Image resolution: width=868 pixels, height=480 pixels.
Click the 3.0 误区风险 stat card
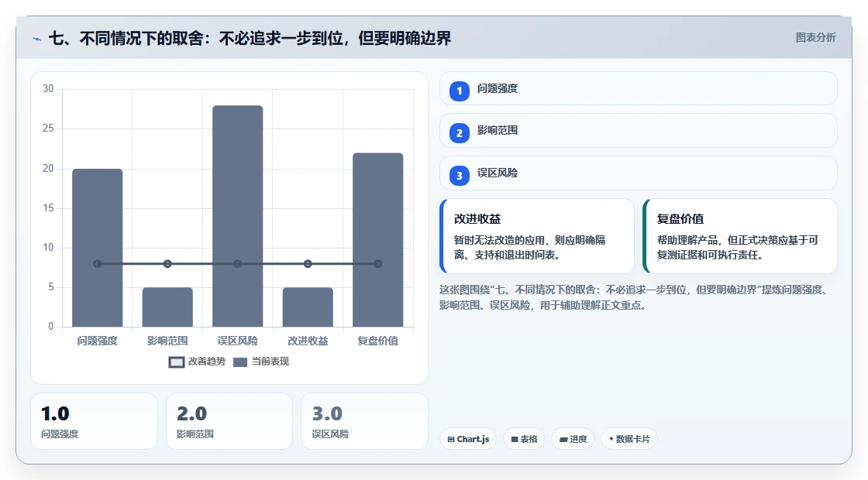pos(365,421)
